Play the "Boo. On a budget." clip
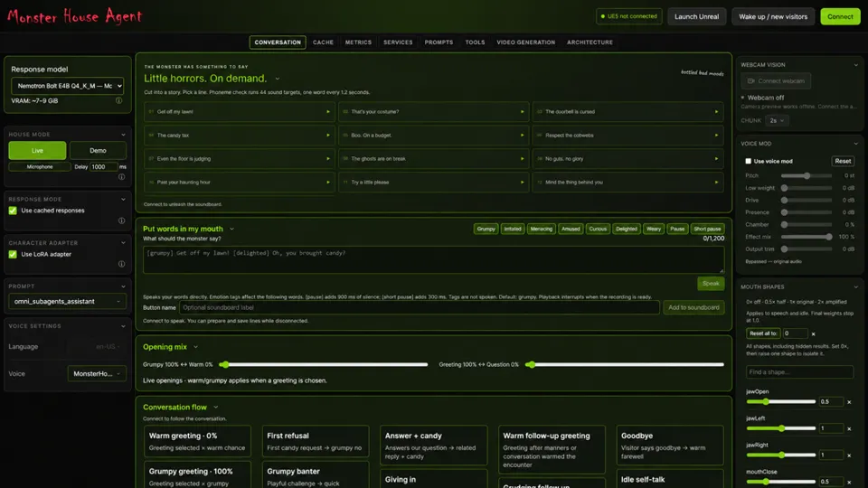 click(522, 135)
